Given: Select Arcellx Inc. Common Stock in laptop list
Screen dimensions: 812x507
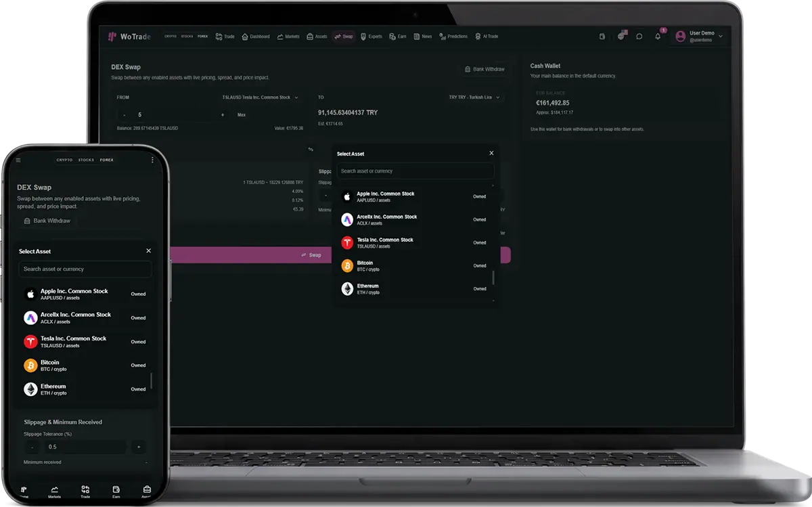Looking at the screenshot, I should (x=415, y=219).
